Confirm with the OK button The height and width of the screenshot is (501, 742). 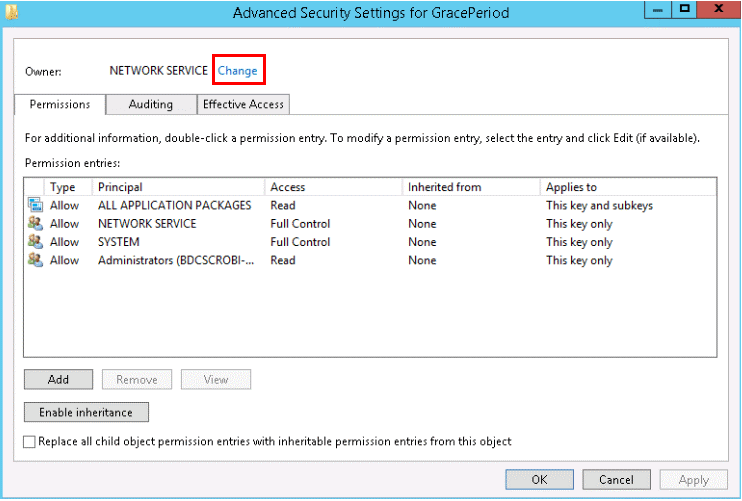coord(539,480)
